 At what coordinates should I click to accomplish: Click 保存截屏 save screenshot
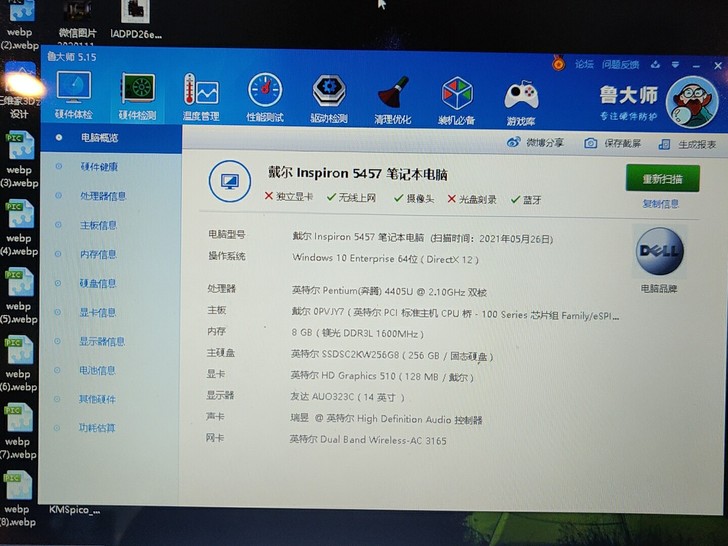point(612,143)
